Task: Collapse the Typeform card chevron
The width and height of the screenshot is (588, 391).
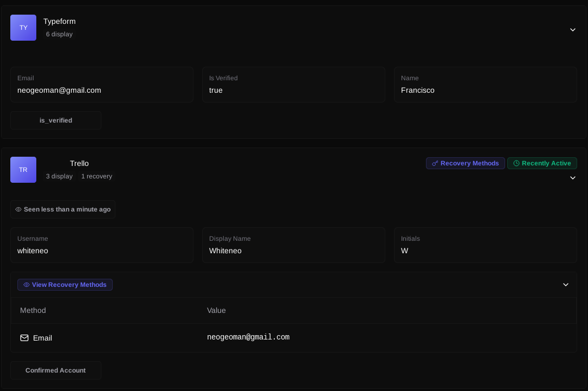Action: pyautogui.click(x=572, y=30)
